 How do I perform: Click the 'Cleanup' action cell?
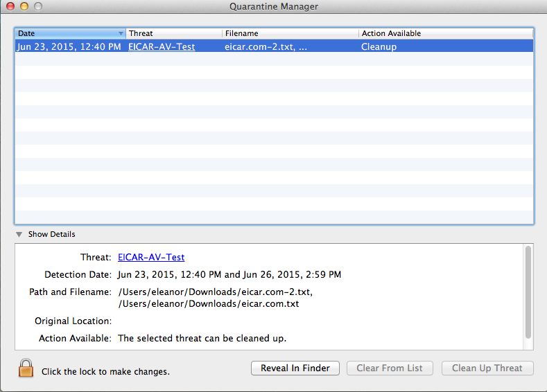tap(379, 46)
